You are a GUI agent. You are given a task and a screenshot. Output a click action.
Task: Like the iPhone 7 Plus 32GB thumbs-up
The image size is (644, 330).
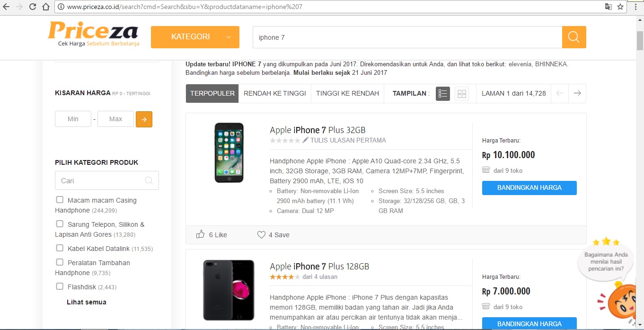tap(200, 234)
